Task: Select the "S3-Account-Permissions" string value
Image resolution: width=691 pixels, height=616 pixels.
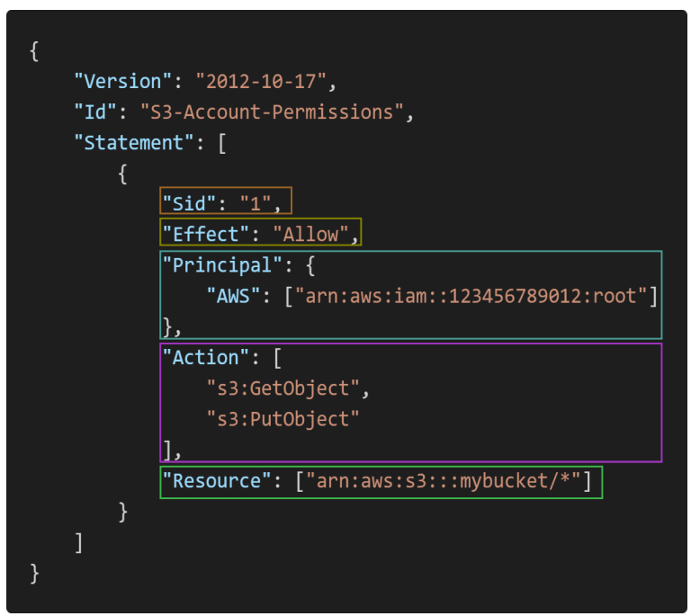Action: 272,112
